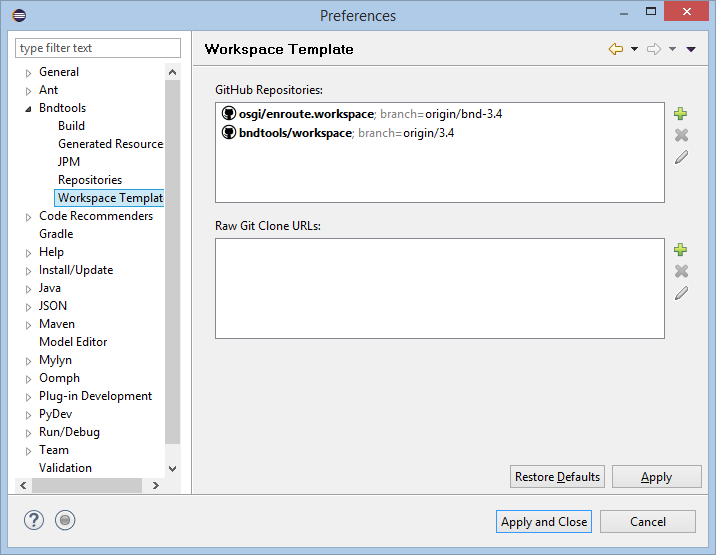Expand the Install/Update tree node
The height and width of the screenshot is (555, 716).
28,271
